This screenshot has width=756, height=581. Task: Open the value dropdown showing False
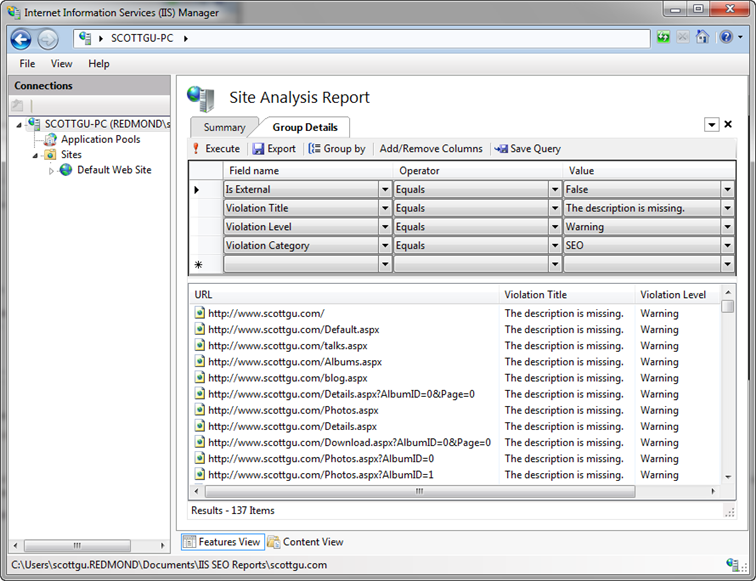(728, 189)
